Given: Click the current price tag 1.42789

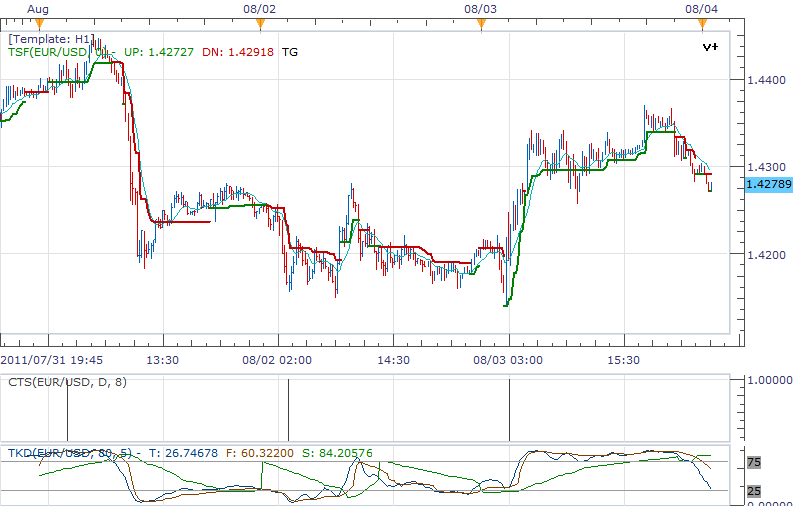Looking at the screenshot, I should 769,184.
